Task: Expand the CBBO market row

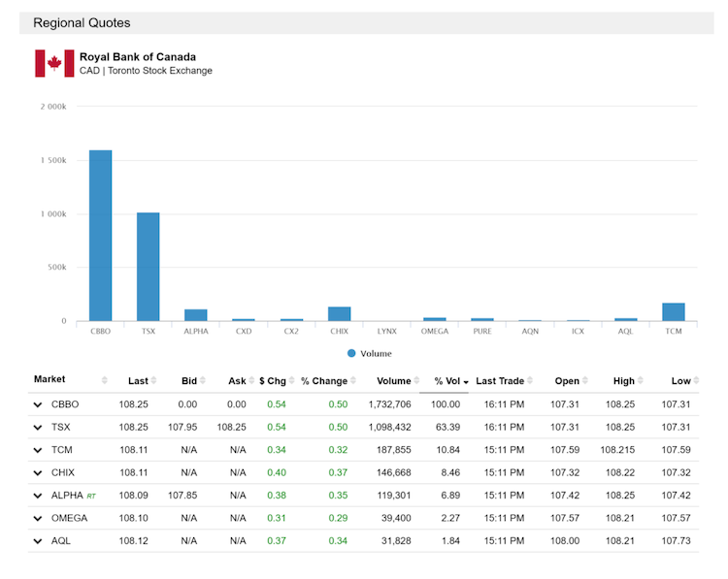Action: [x=38, y=404]
